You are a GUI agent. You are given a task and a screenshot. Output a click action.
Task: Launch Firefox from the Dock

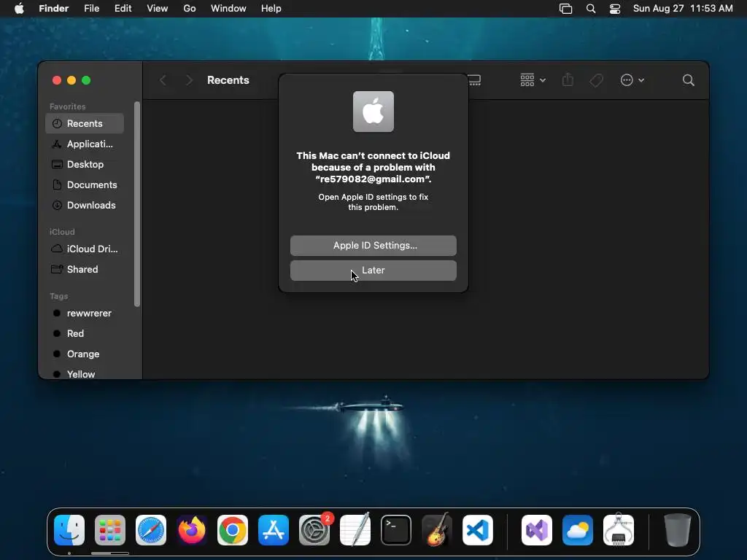click(x=192, y=530)
